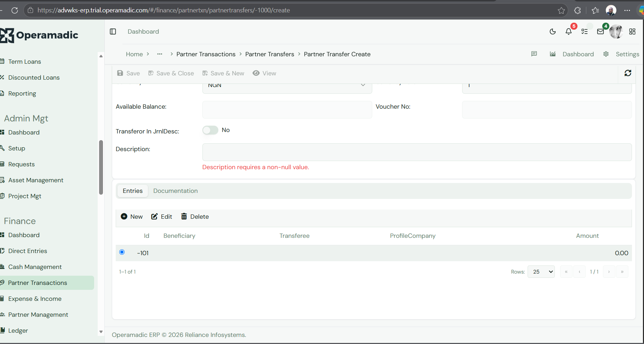Open browser menu ellipsis
644x344 pixels.
coord(627,10)
